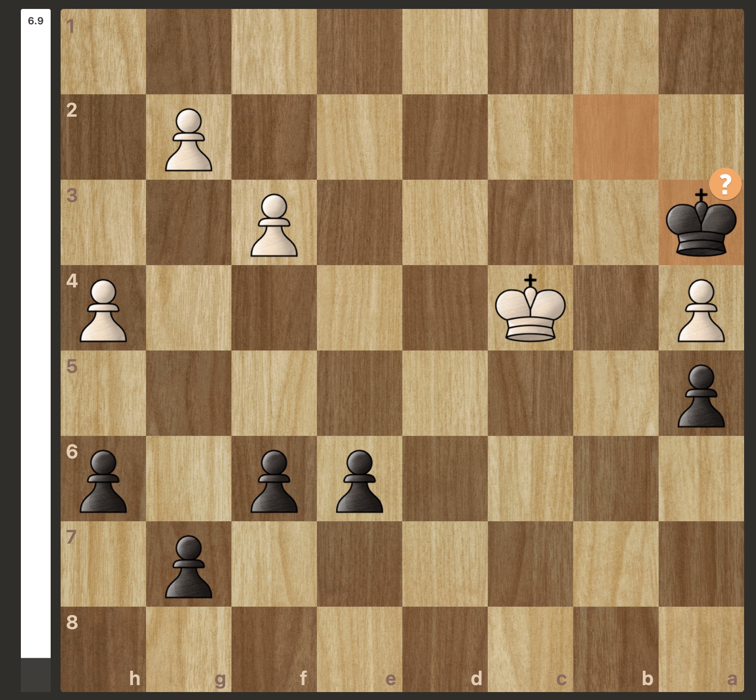Click the evaluation bar showing 6.9
This screenshot has width=756, height=700.
[x=36, y=350]
